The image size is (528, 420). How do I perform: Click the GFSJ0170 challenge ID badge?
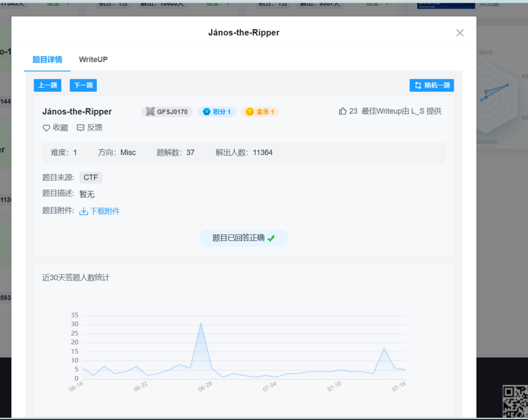coord(167,112)
